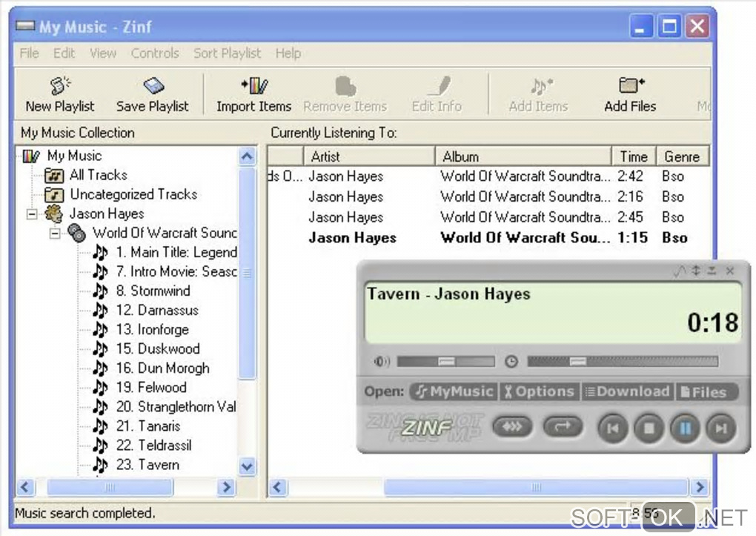Click tree panel scroll right arrow
756x536 pixels.
[x=225, y=487]
